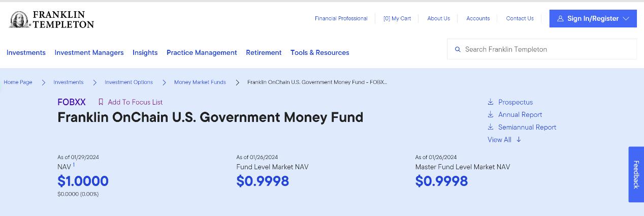The image size is (644, 216).
Task: Open the Financial Professional link
Action: tap(341, 18)
